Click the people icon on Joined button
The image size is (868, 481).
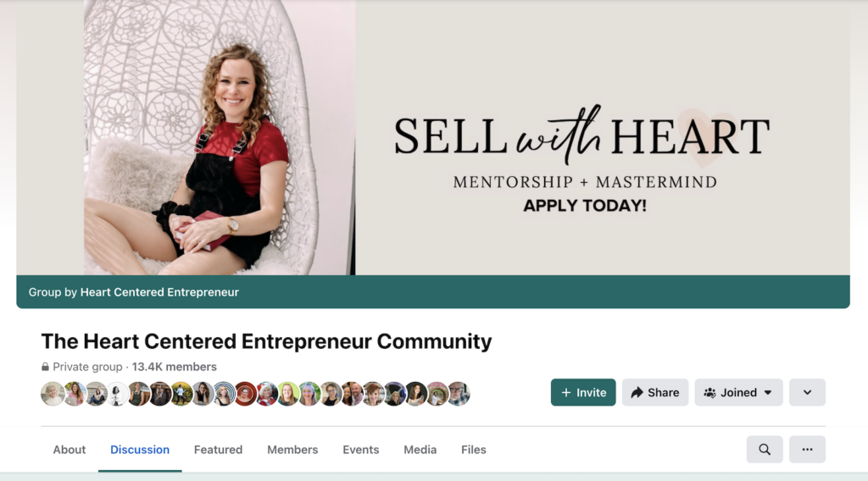pos(709,393)
